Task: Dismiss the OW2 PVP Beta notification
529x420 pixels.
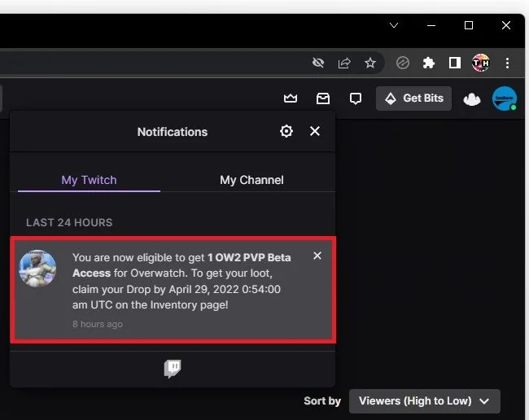Action: (317, 256)
